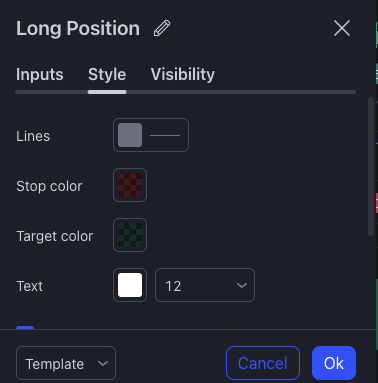
Task: Open the red Stop color swatch
Action: 130,185
